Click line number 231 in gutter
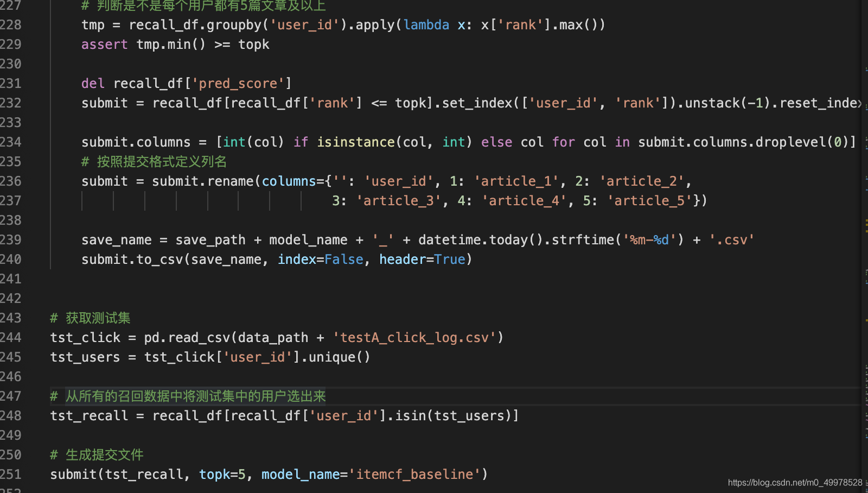 (x=11, y=84)
